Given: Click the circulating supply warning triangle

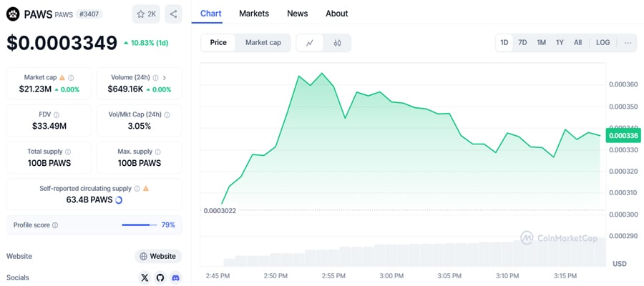Looking at the screenshot, I should (146, 189).
